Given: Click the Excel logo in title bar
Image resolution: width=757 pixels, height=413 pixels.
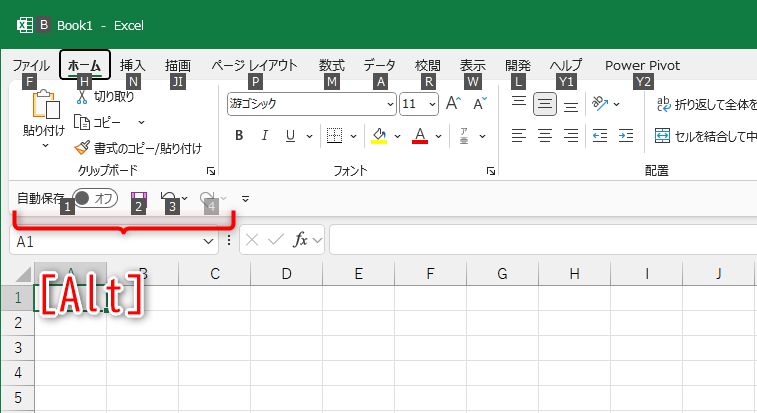Looking at the screenshot, I should pos(25,25).
